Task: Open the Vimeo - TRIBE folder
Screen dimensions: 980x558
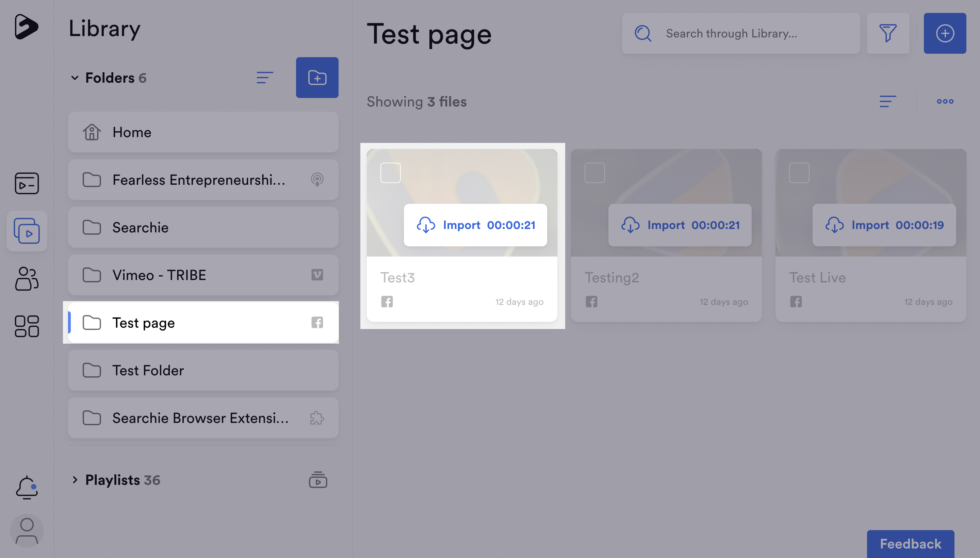Action: 203,275
